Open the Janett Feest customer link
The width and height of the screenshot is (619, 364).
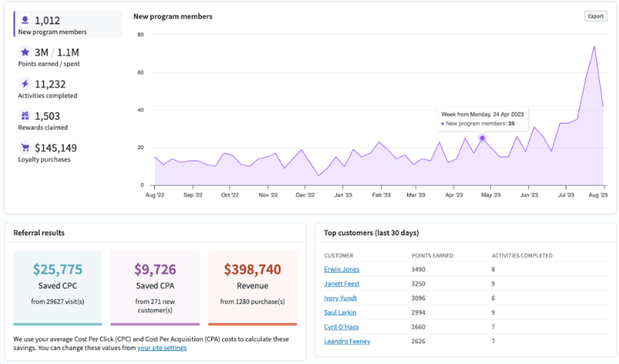click(342, 283)
